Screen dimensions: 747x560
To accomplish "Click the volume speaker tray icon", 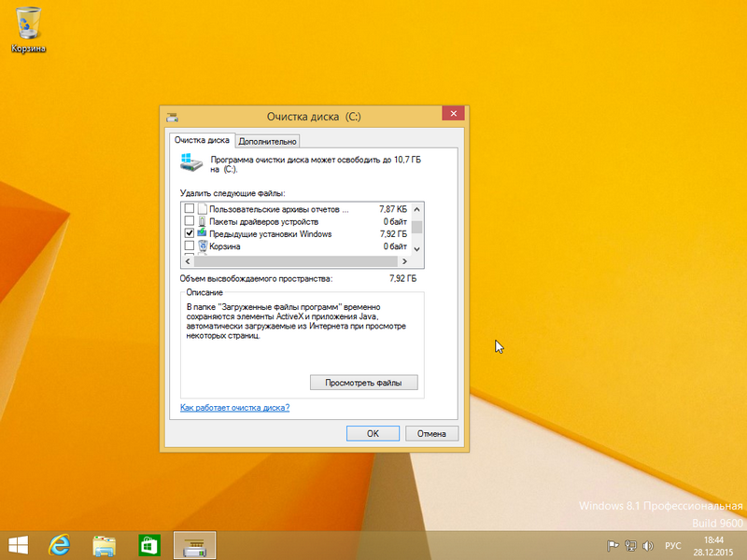I will pos(646,546).
